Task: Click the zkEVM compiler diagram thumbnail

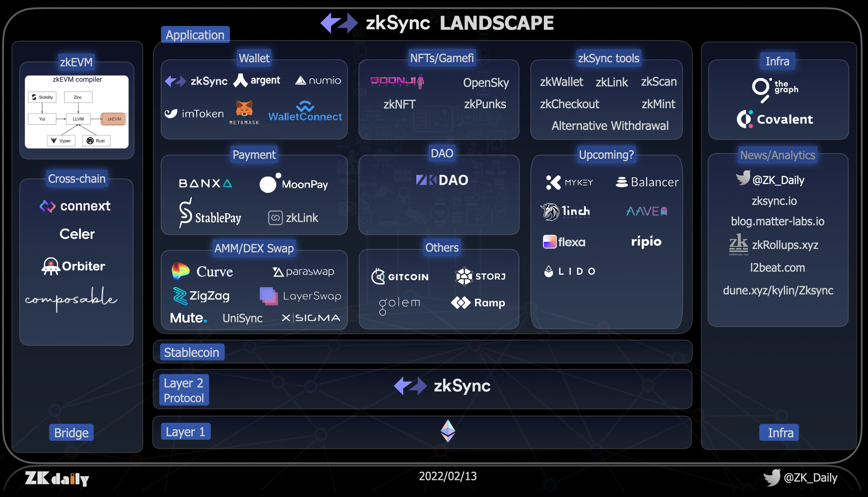Action: (x=77, y=112)
